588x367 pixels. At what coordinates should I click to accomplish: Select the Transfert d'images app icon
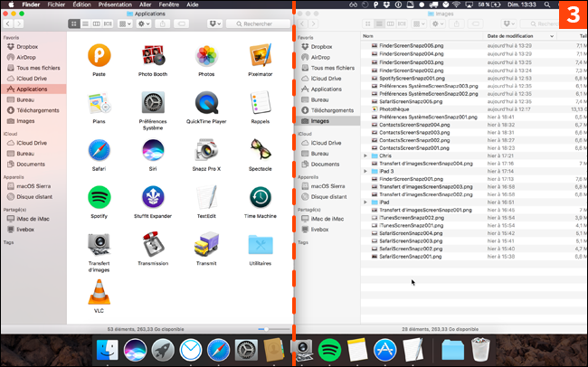pyautogui.click(x=99, y=244)
